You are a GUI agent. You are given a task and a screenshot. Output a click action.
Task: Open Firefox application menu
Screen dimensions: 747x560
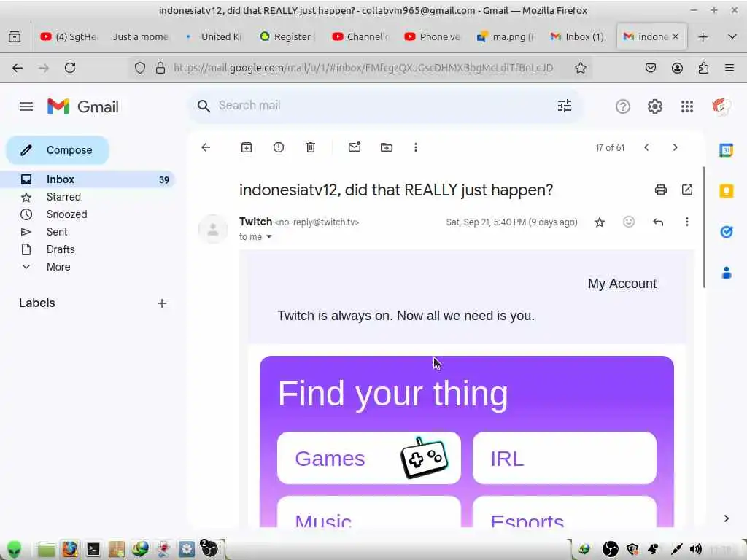point(729,68)
